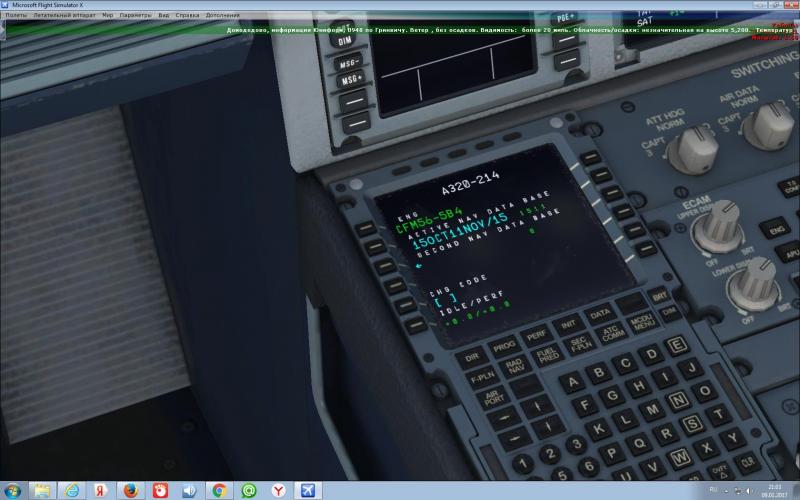The image size is (800, 500).
Task: Click the first left line select key
Action: (x=365, y=229)
